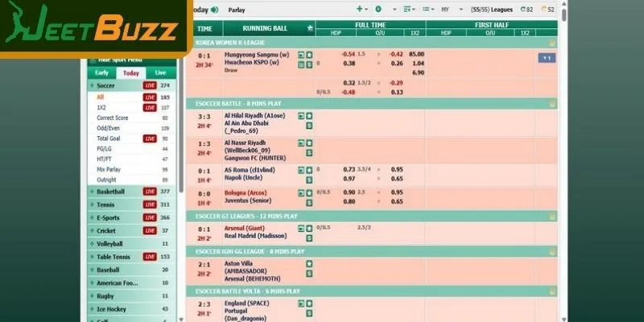Open the scoreboard icon beside Hwacheon KSPO (w)

pyautogui.click(x=301, y=64)
